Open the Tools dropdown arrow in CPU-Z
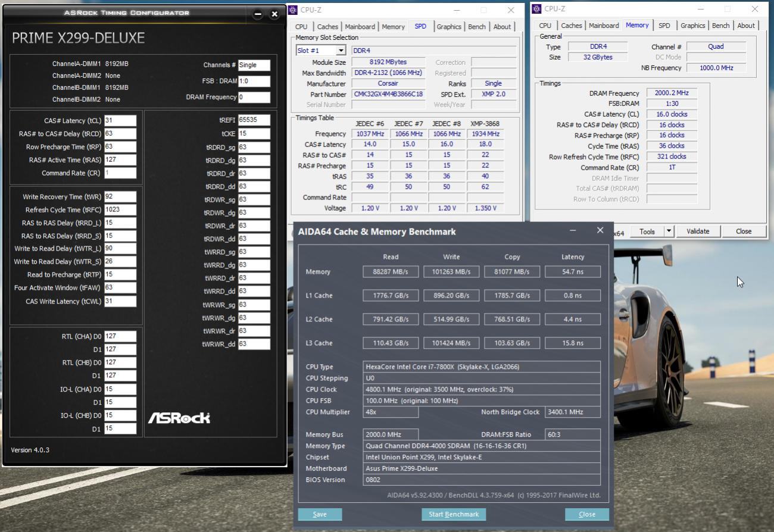774x532 pixels. [x=669, y=231]
